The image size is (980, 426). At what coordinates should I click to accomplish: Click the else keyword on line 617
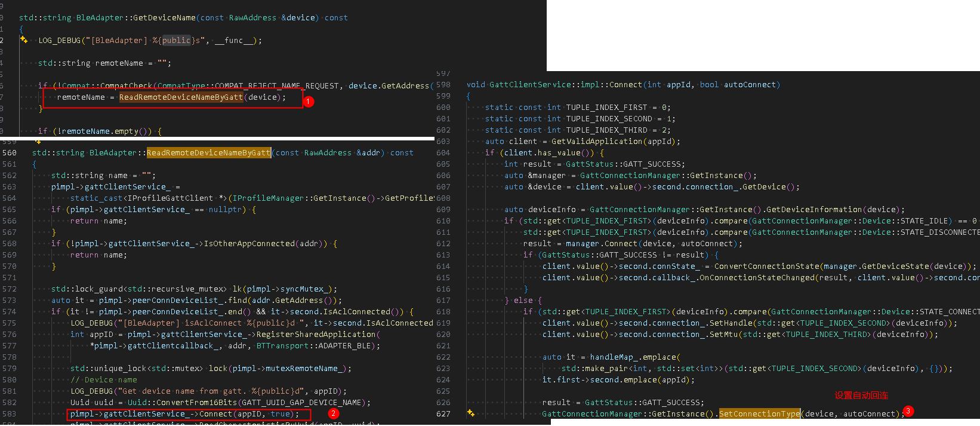coord(523,300)
